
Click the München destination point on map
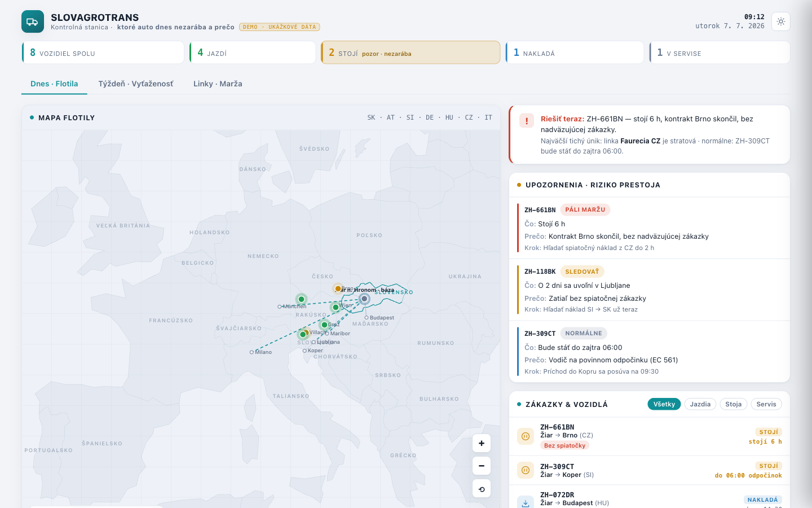pos(280,306)
